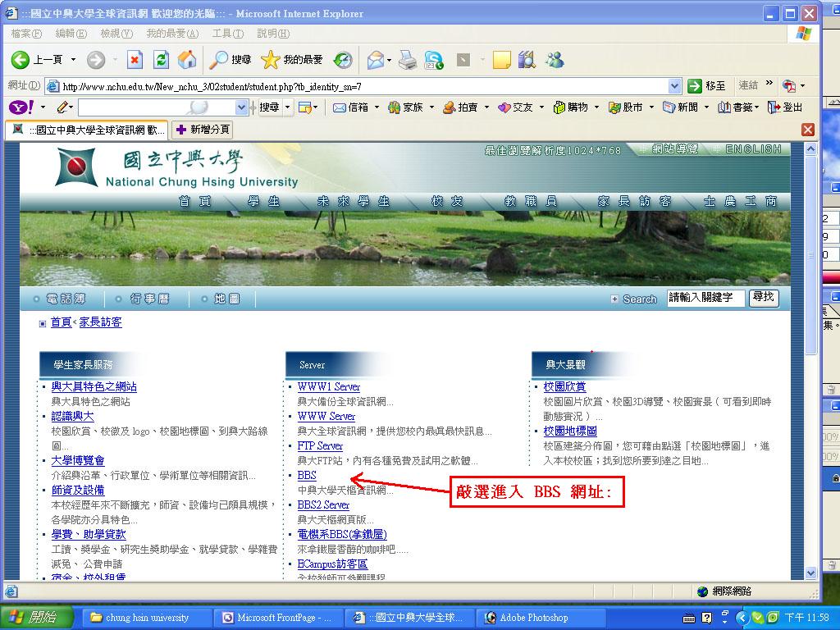Viewport: 840px width, 630px height.
Task: Open Yahoo 信箱 mail button
Action: pyautogui.click(x=351, y=107)
